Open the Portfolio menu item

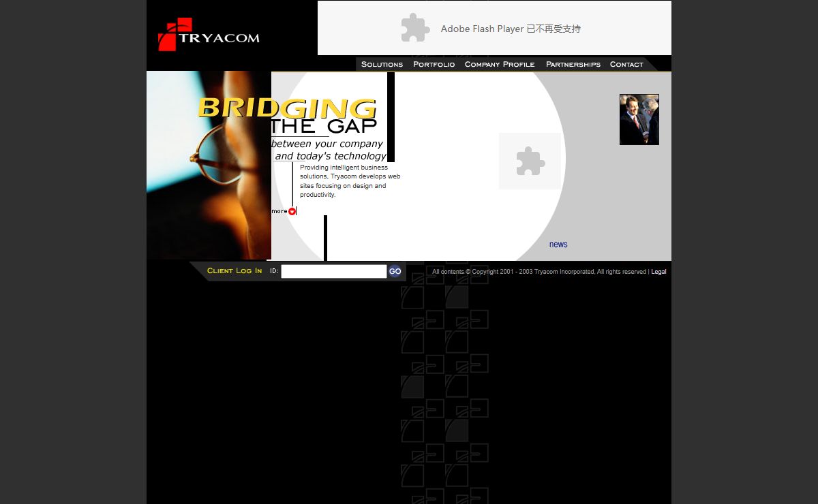pos(434,64)
